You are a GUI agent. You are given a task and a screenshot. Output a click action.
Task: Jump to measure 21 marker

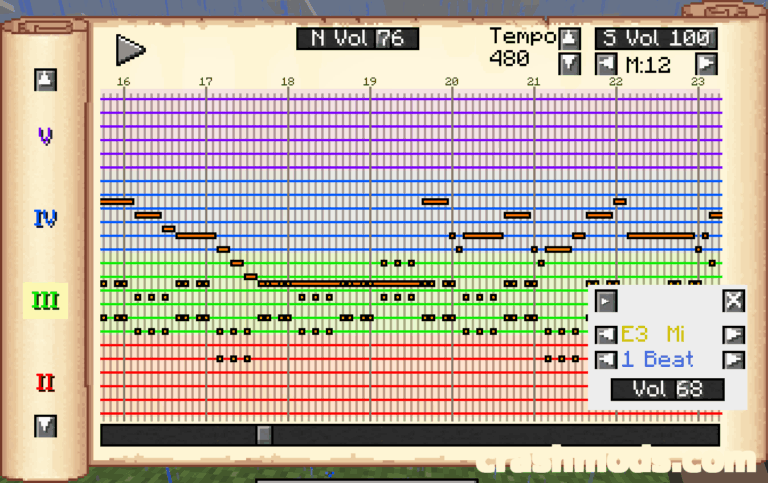[533, 81]
